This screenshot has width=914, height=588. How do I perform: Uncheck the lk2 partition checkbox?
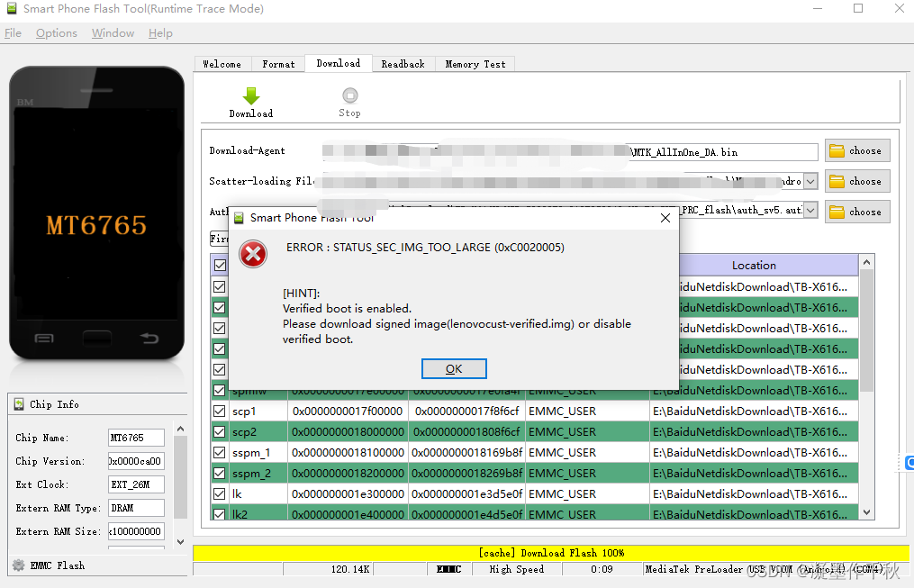219,514
